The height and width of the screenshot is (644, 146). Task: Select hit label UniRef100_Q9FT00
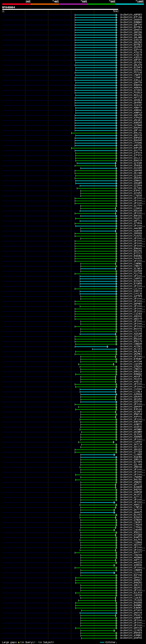pyautogui.click(x=131, y=25)
